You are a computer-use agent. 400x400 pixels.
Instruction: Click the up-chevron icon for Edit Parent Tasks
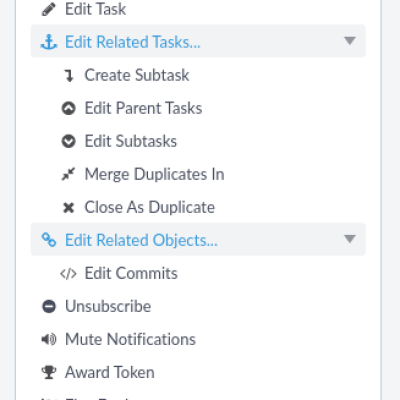point(69,108)
